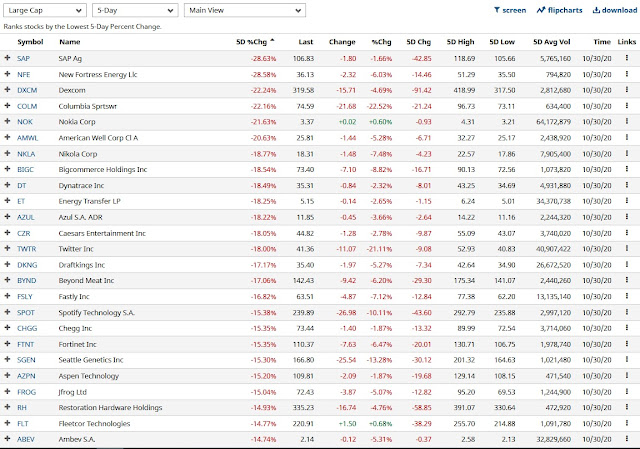Image resolution: width=640 pixels, height=449 pixels.
Task: Expand the SAP row plus icon
Action: click(x=7, y=58)
